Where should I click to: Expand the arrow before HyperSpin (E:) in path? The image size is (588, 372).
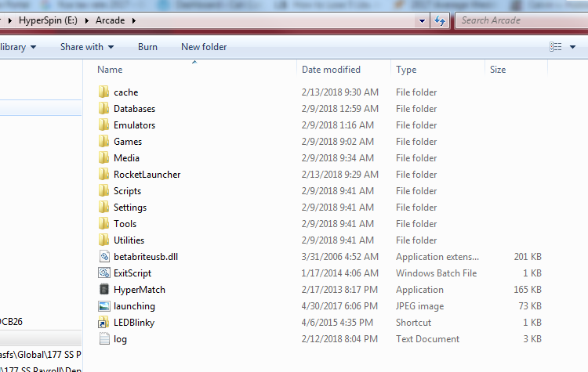10,20
